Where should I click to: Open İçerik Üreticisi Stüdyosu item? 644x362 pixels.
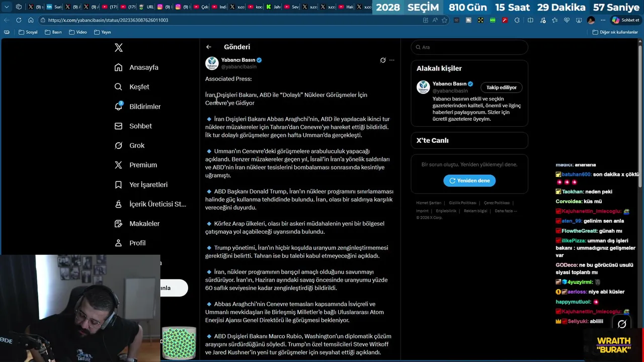click(150, 204)
